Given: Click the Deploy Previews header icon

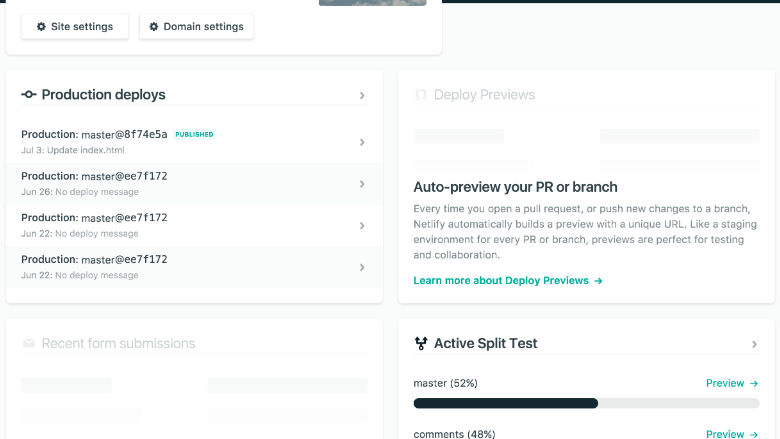Looking at the screenshot, I should point(421,95).
